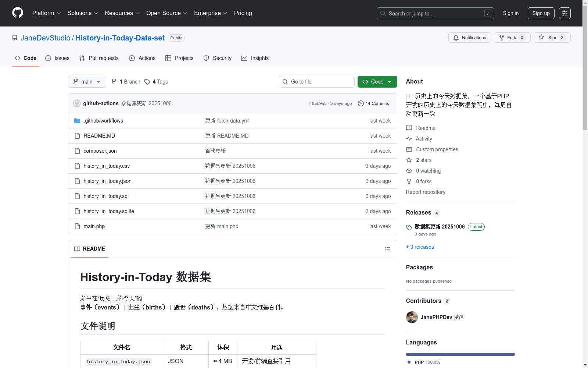Open the main branch selector dropdown
This screenshot has height=368, width=588.
pyautogui.click(x=87, y=82)
